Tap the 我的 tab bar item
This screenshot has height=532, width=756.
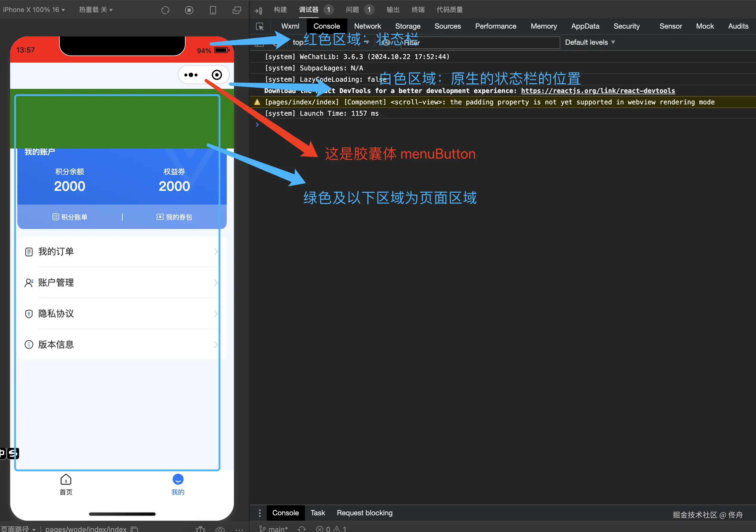pyautogui.click(x=178, y=485)
